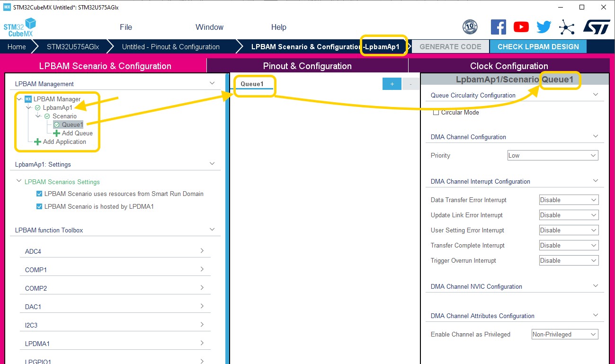Collapse the LPBAM Management section
Viewport: 615px width, 364px height.
pyautogui.click(x=212, y=83)
